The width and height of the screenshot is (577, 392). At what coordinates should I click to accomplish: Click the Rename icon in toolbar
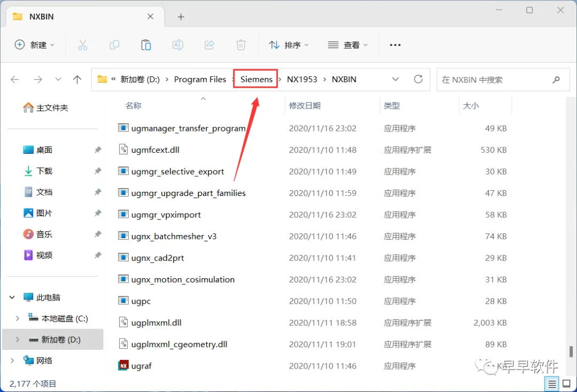click(178, 45)
